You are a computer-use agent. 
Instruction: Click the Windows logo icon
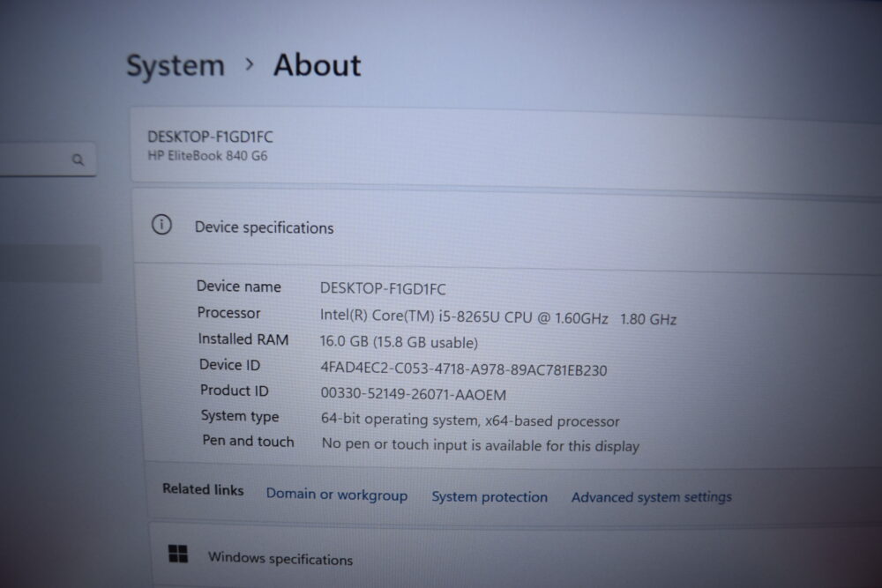point(178,554)
